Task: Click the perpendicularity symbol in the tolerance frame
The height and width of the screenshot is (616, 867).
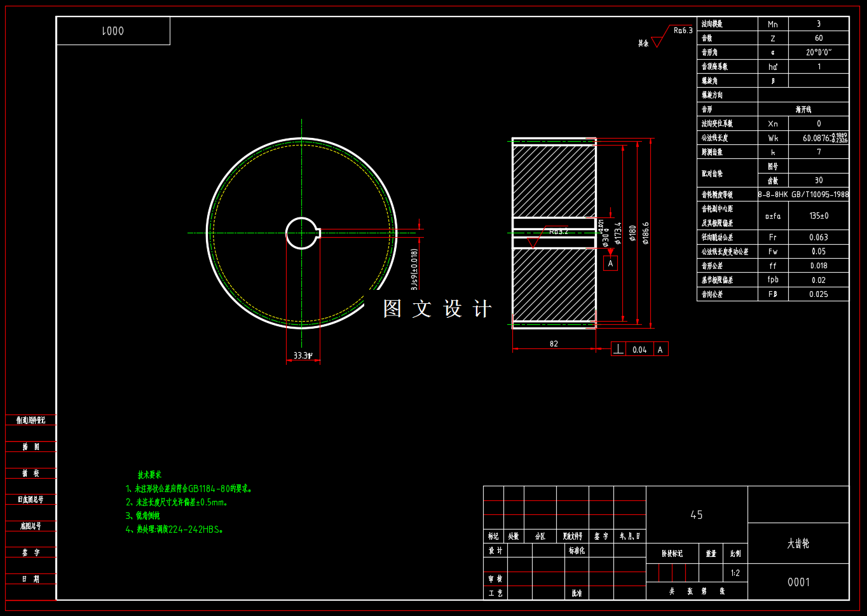Action: 618,349
